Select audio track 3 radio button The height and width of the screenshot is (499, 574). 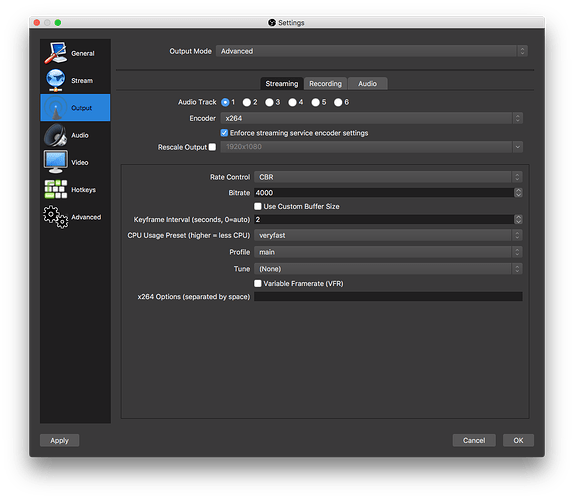(x=269, y=102)
